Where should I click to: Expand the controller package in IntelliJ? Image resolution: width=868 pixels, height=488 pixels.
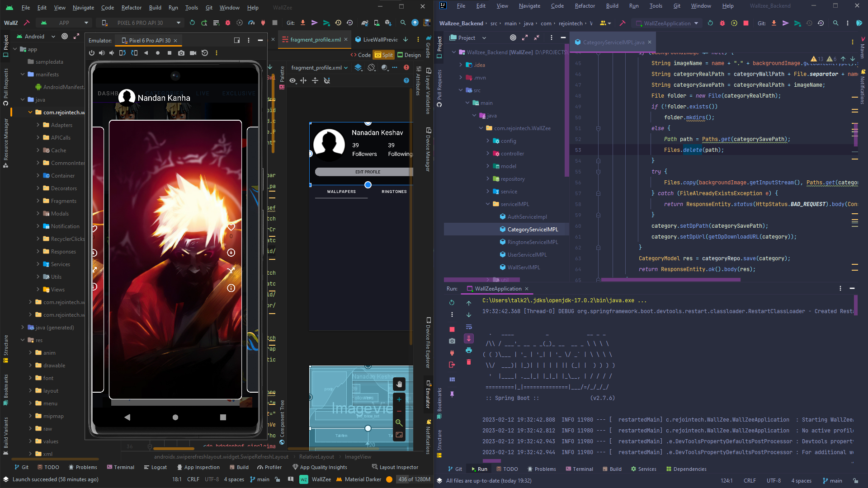pos(488,154)
